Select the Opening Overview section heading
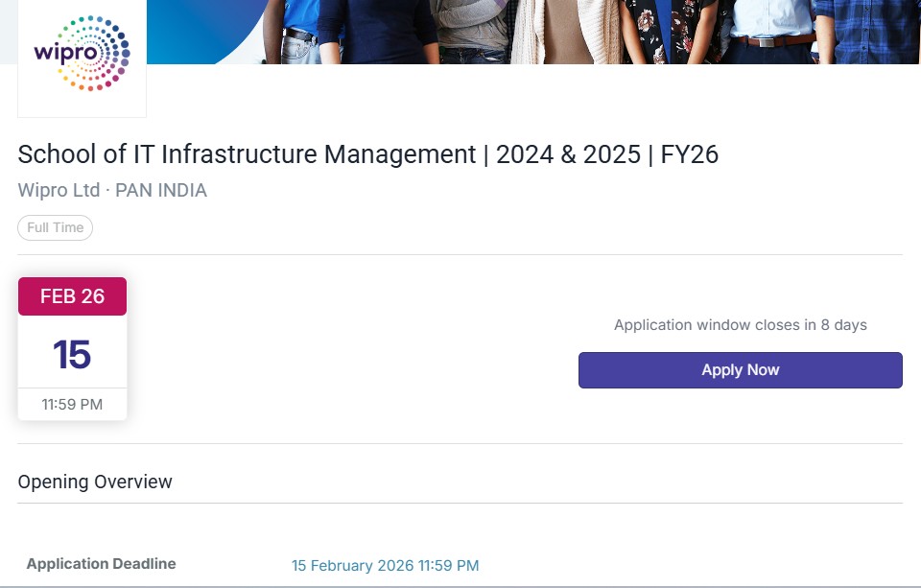Screen dimensions: 921x588 [x=95, y=482]
